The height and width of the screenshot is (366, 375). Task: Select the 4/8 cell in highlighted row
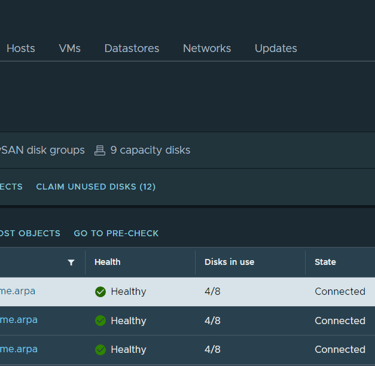tap(212, 292)
